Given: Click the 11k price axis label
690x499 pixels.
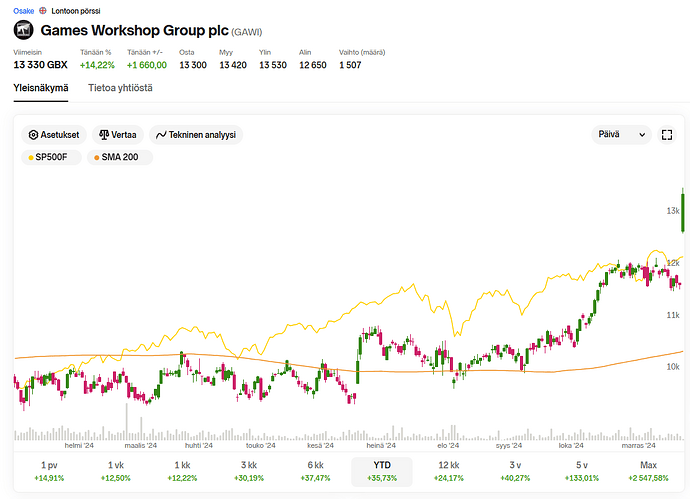Looking at the screenshot, I should coord(673,315).
